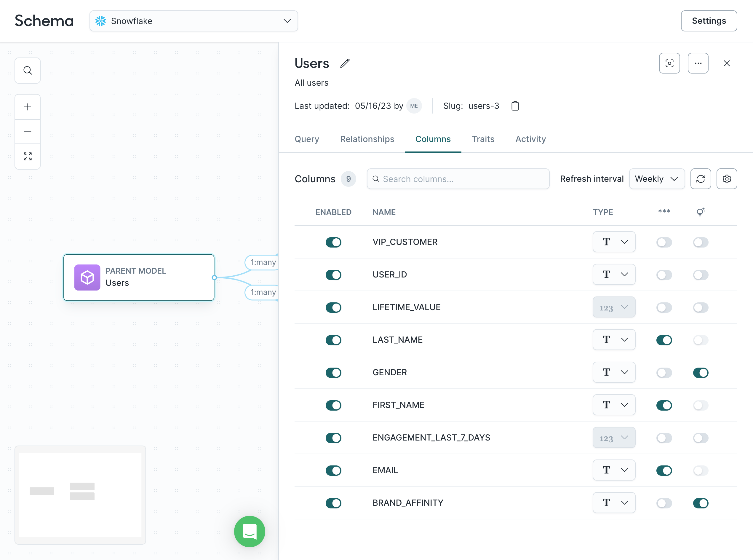This screenshot has width=753, height=560.
Task: Click the canvas zoom-out icon
Action: [x=28, y=131]
